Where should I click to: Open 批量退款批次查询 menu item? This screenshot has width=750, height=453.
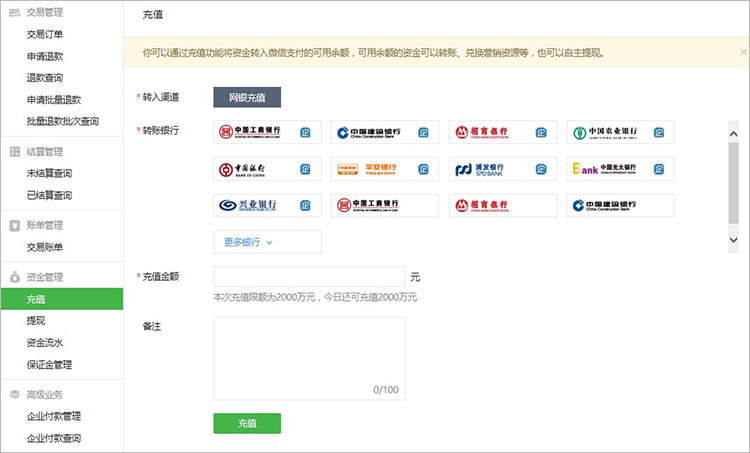coord(63,122)
